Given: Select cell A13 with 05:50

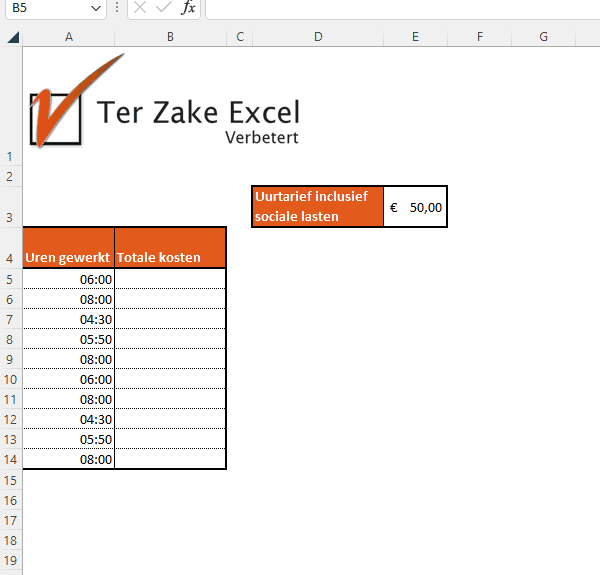Looking at the screenshot, I should pos(68,439).
